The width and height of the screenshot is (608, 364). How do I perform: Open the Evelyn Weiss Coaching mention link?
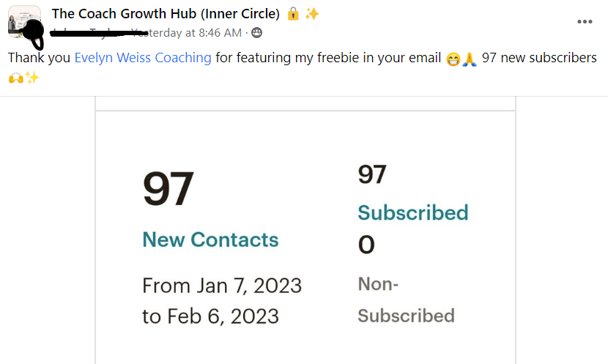[x=143, y=58]
